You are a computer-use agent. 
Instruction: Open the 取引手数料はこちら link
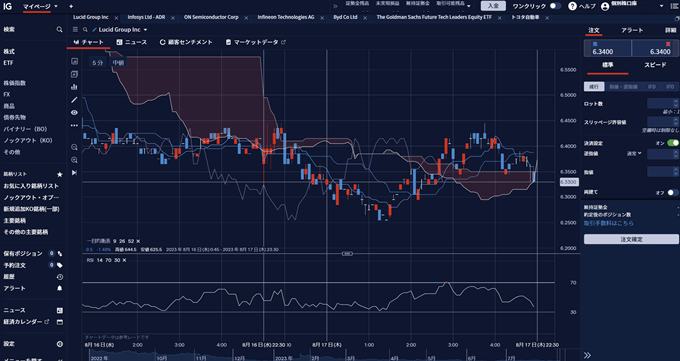[608, 223]
